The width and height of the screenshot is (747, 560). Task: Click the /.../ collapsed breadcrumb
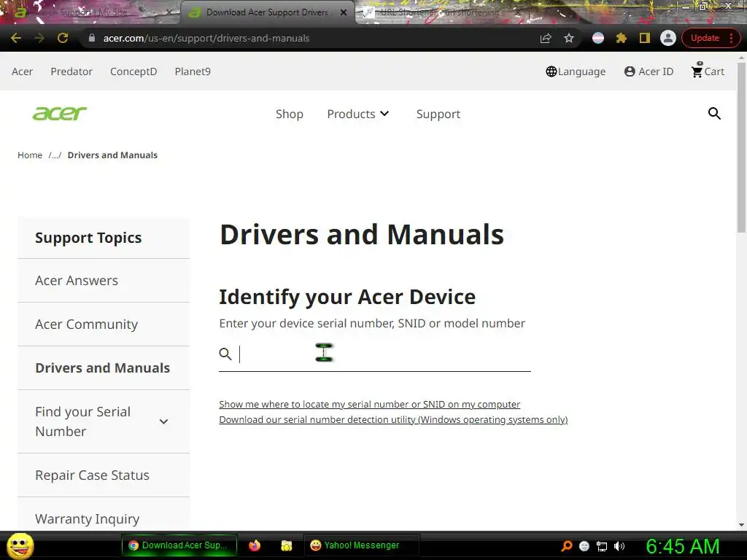coord(55,155)
